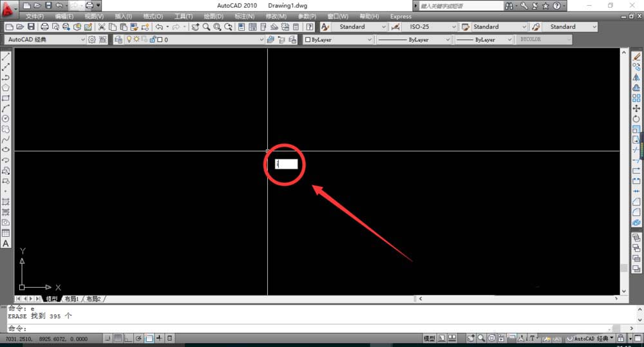The width and height of the screenshot is (644, 347).
Task: Toggle Ortho mode in status bar
Action: pyautogui.click(x=128, y=339)
